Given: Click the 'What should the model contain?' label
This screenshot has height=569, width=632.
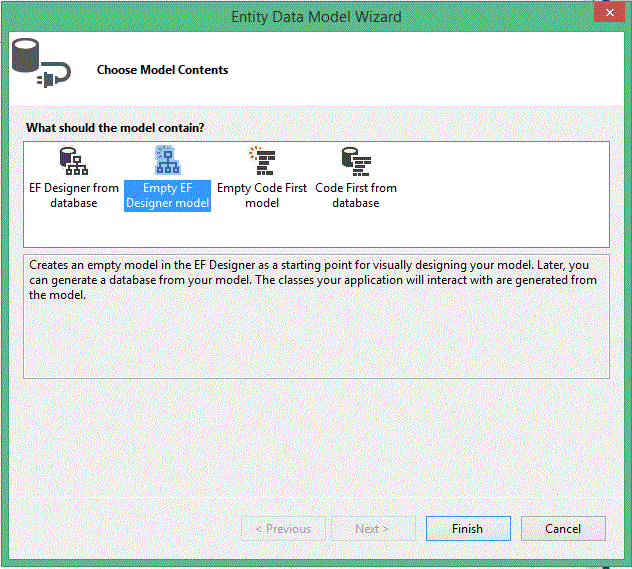Looking at the screenshot, I should [x=115, y=128].
